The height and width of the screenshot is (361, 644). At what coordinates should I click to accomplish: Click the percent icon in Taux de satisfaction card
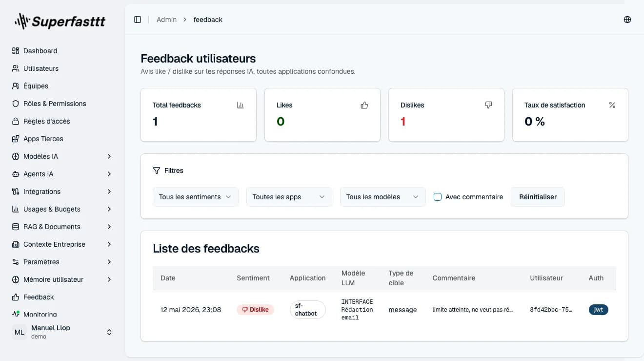(x=612, y=105)
